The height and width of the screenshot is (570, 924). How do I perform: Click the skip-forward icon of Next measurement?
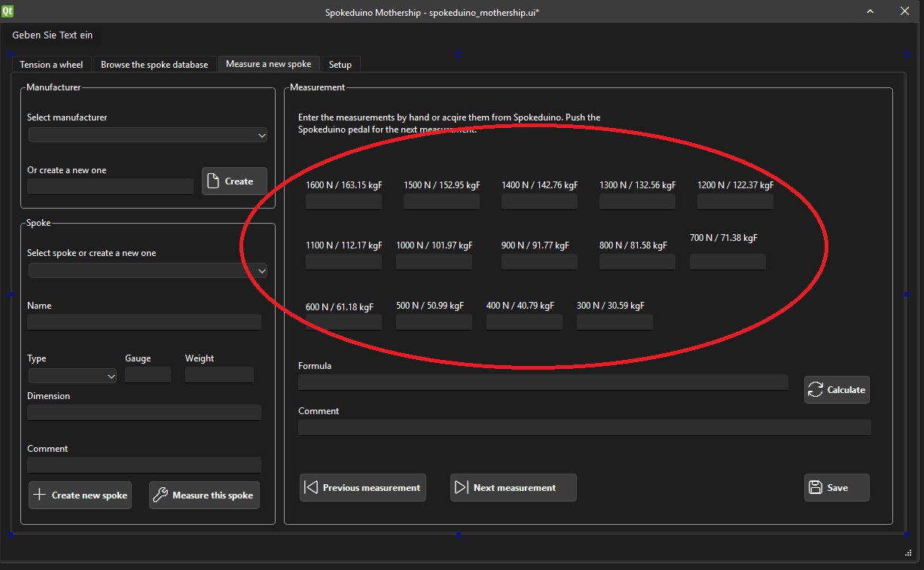coord(461,487)
